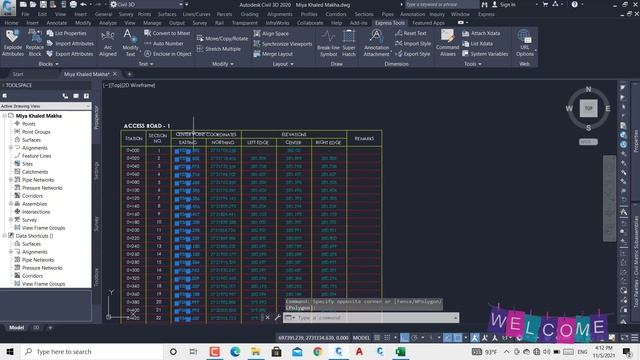Open the Featured Apps ribbon tab

coord(428,23)
